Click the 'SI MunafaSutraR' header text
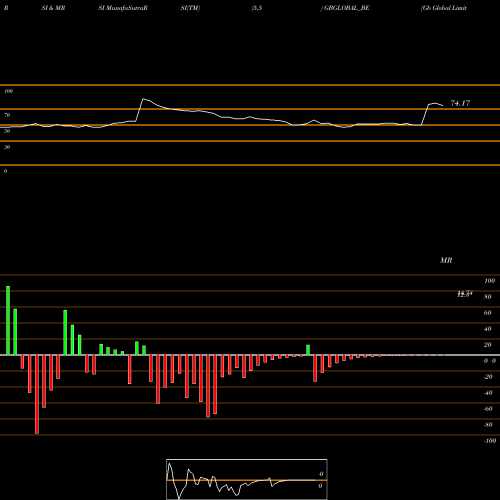The height and width of the screenshot is (500, 500). pos(123,8)
